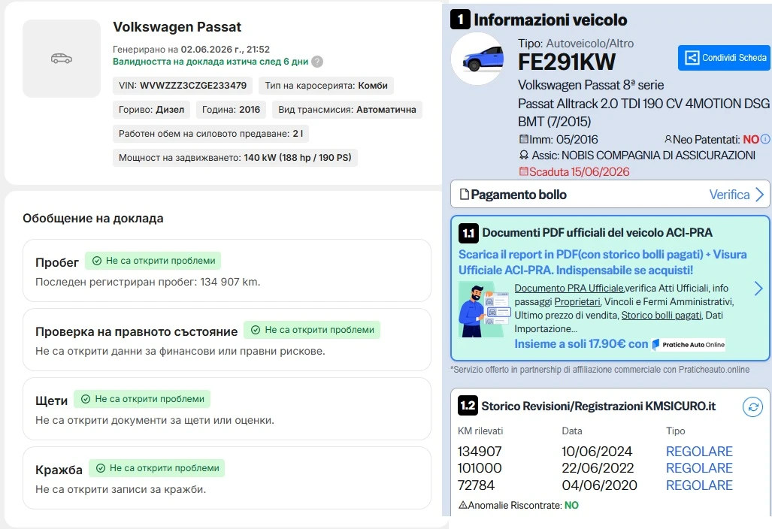Click the registration Imm calendar icon
The height and width of the screenshot is (532, 772).
(524, 139)
